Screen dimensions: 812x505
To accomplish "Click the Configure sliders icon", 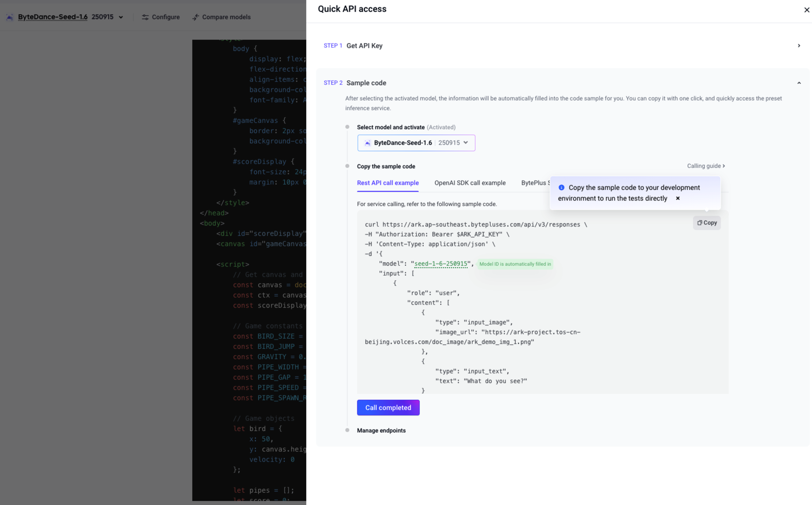I will 145,17.
